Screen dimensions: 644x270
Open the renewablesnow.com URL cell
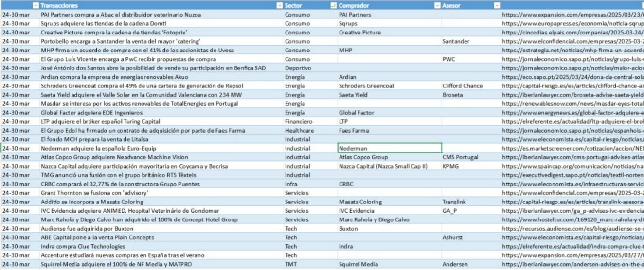[572, 103]
